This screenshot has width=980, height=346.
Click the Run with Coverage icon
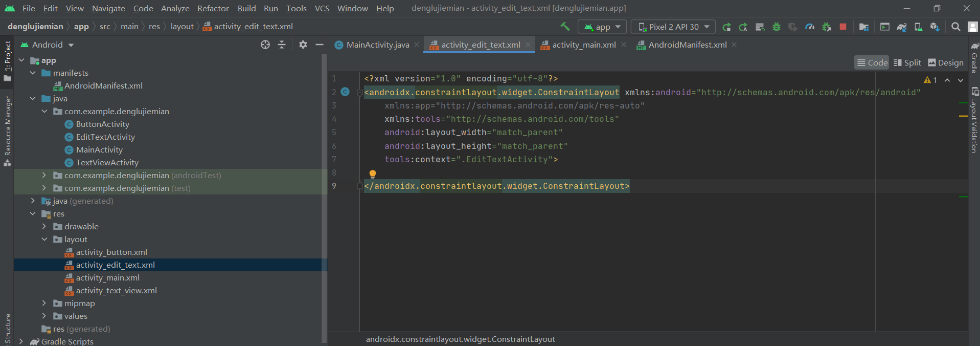click(792, 27)
